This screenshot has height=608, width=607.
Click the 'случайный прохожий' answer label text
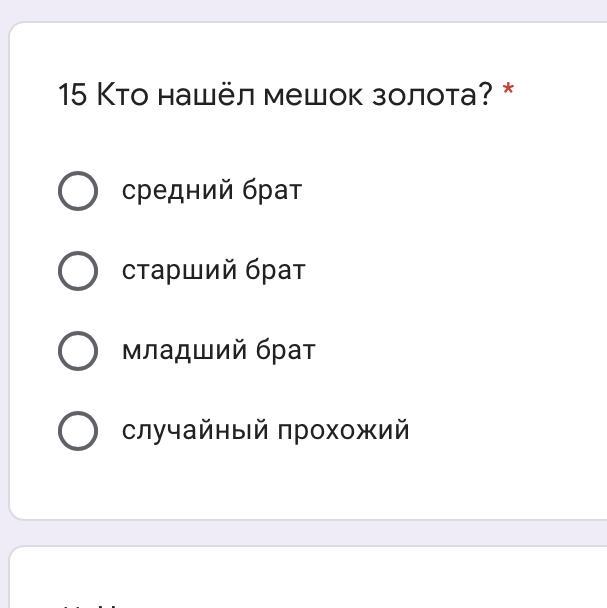[266, 430]
